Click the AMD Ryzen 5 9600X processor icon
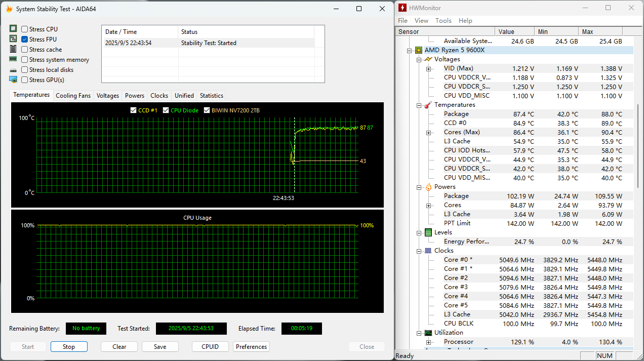Viewport: 644px width, 361px height. click(419, 50)
